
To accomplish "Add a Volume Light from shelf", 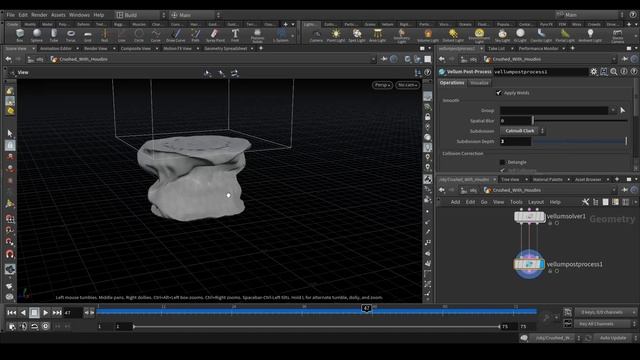I will (428, 35).
